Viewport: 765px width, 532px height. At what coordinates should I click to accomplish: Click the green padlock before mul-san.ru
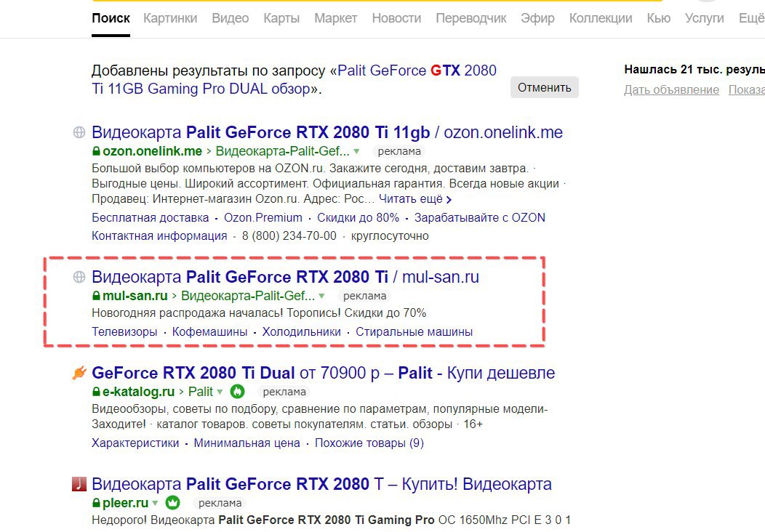(x=96, y=296)
